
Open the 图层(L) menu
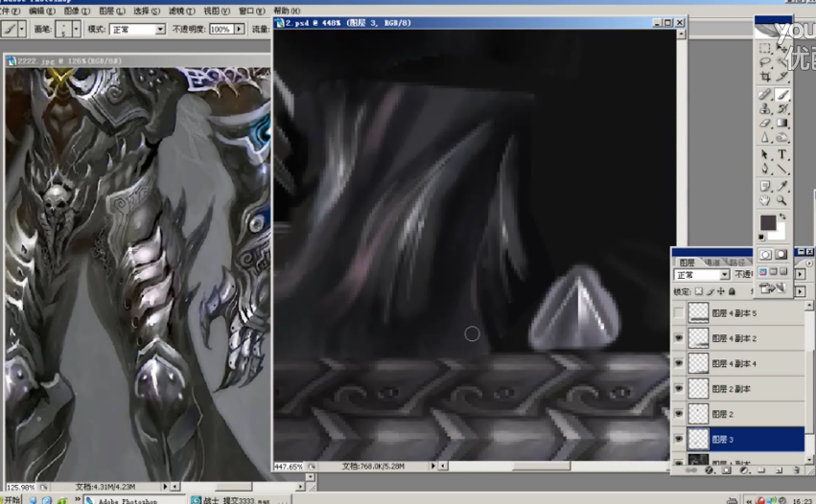112,11
